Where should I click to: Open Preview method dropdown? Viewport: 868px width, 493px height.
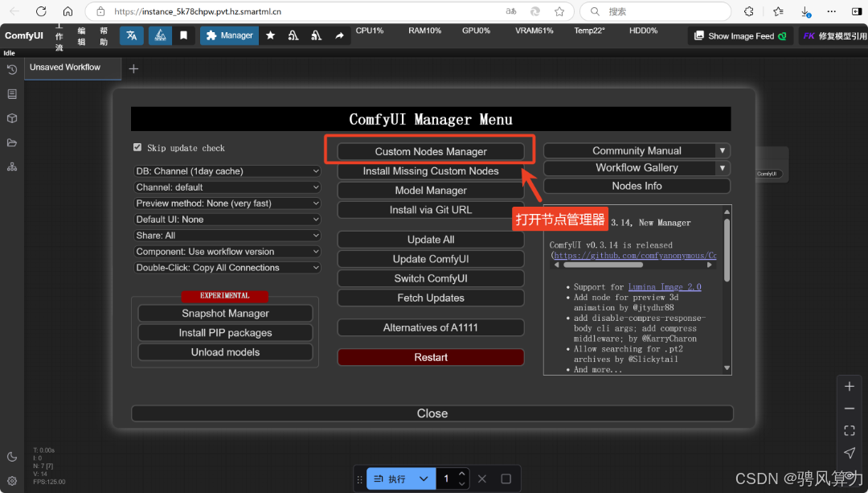tap(227, 203)
